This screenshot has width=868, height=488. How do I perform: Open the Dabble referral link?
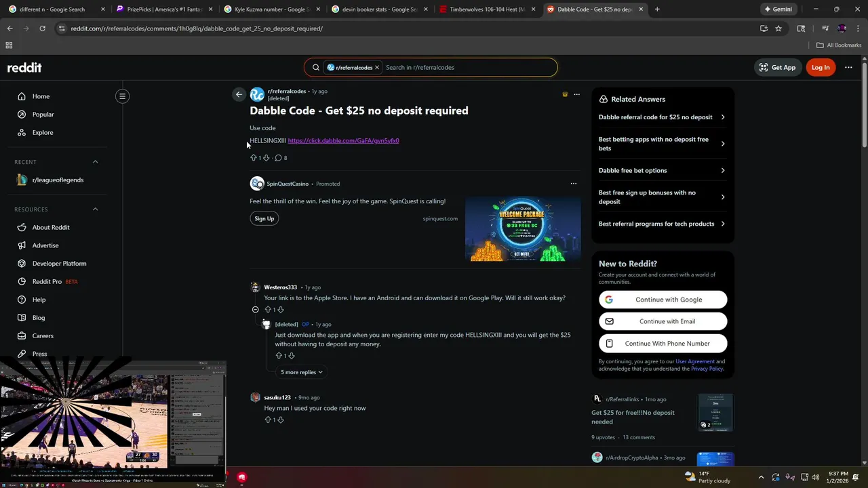point(343,141)
